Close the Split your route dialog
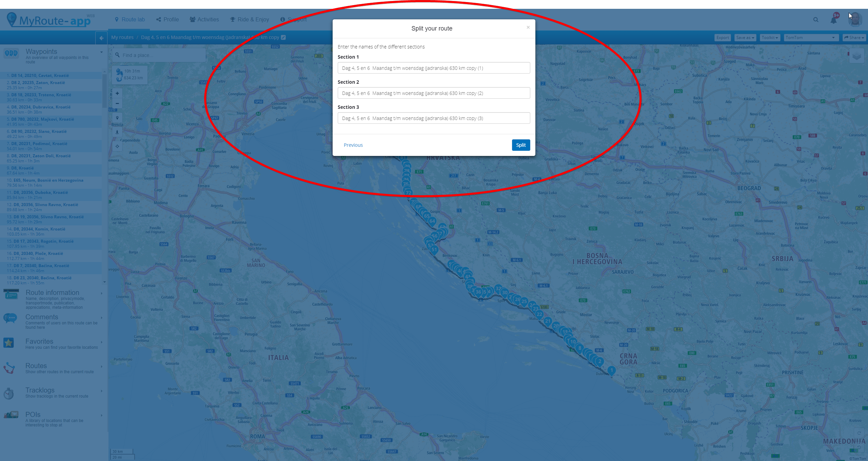The height and width of the screenshot is (461, 868). coord(528,27)
